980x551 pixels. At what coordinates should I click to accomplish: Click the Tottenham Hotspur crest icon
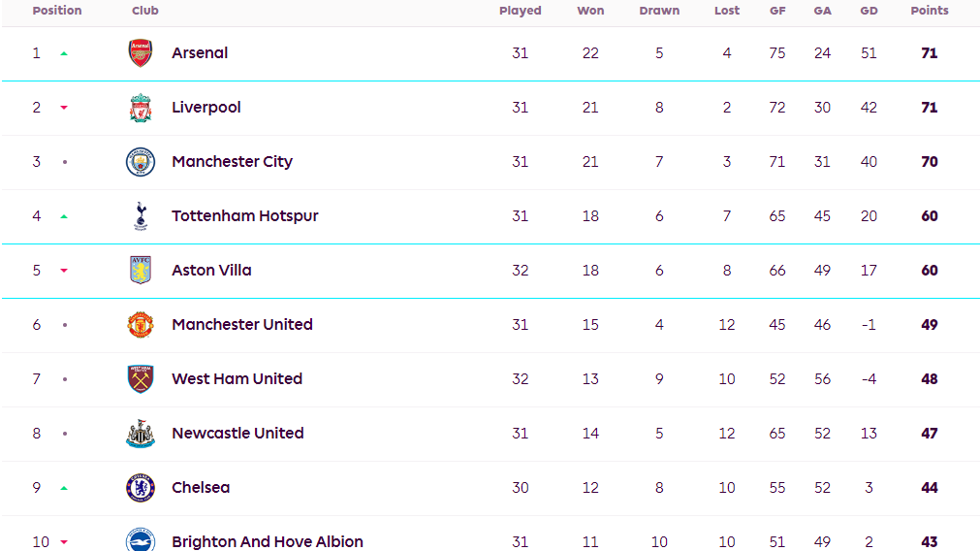141,216
